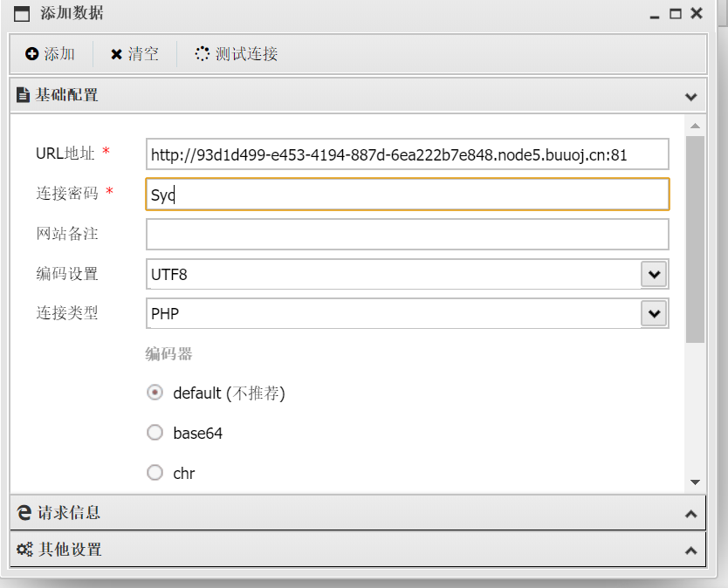Image resolution: width=728 pixels, height=588 pixels.
Task: Click the 测试连接 button text
Action: [x=246, y=54]
